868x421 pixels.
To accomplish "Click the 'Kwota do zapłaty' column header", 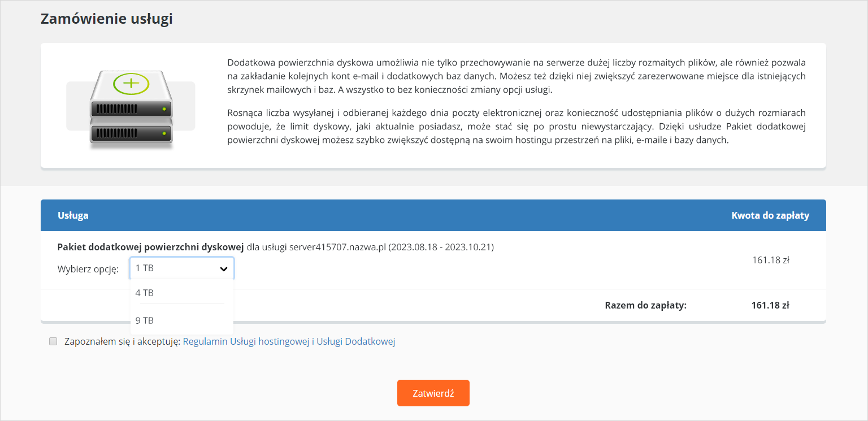I will (x=770, y=215).
